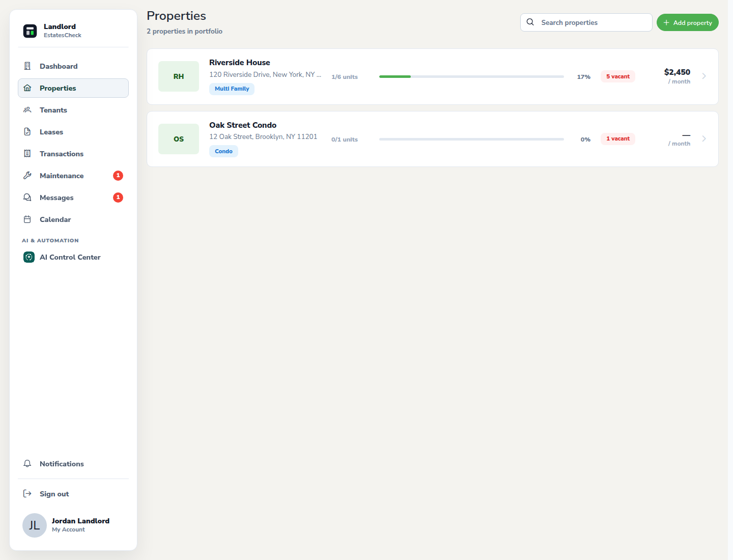Viewport: 733px width, 560px height.
Task: Click the 17% occupancy value
Action: pyautogui.click(x=584, y=77)
